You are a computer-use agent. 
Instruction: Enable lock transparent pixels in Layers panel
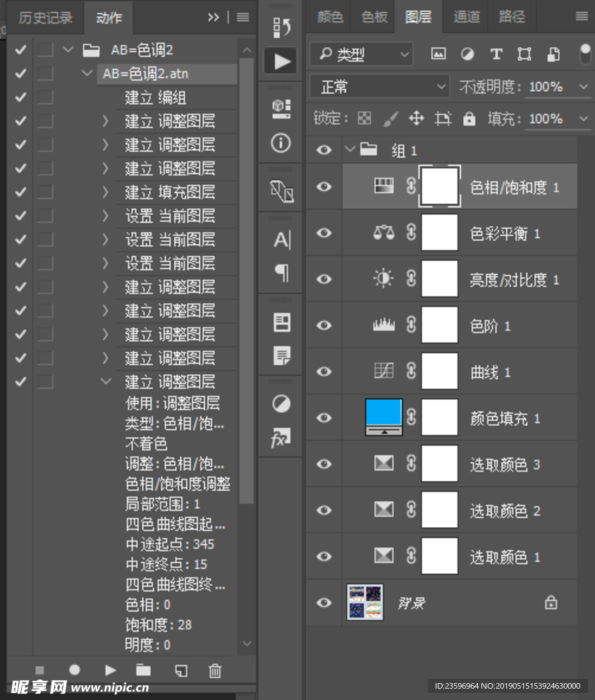(x=364, y=118)
